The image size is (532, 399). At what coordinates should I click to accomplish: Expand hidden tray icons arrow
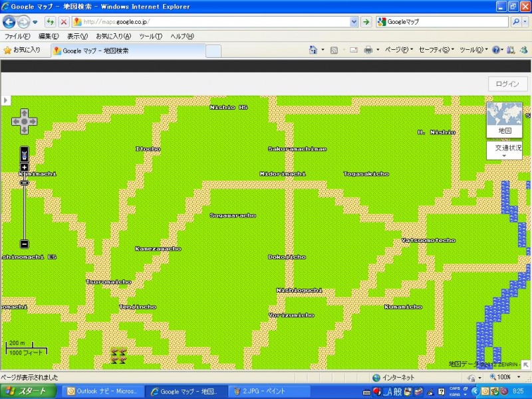click(475, 392)
